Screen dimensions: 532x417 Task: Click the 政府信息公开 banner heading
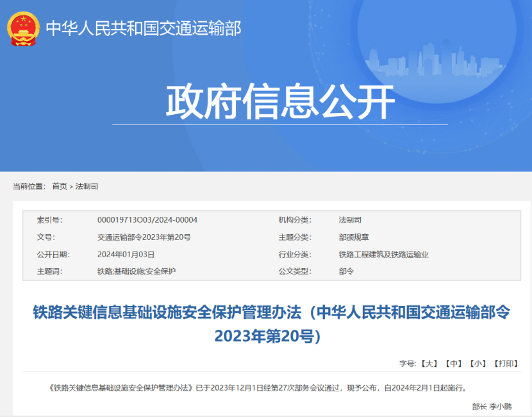280,101
